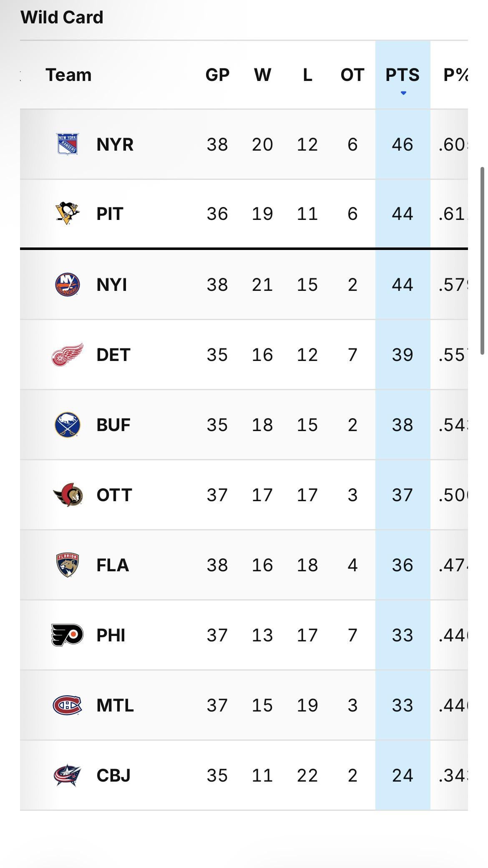Image resolution: width=488 pixels, height=868 pixels.
Task: Open the NYR team link
Action: (x=115, y=144)
